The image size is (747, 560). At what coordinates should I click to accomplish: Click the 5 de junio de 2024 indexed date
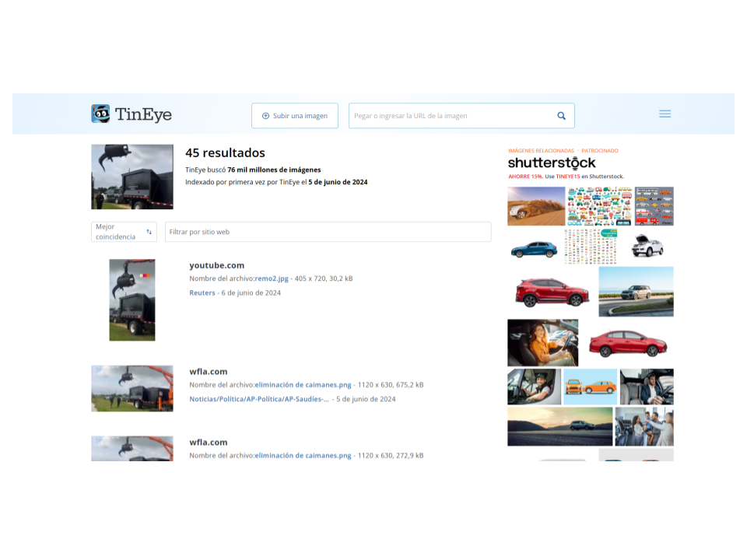[338, 182]
